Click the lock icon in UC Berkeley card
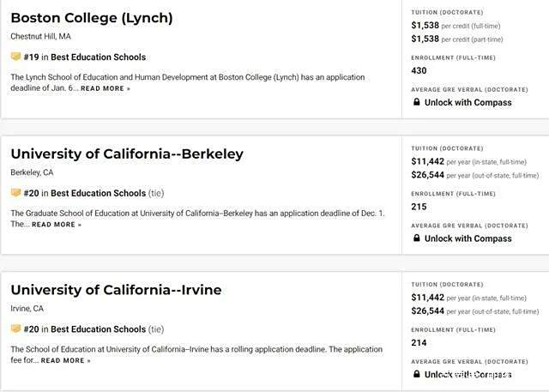The image size is (549, 392). pos(416,238)
